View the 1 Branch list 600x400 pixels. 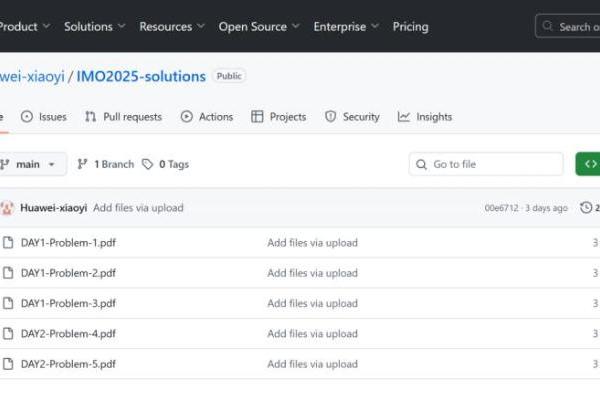pos(106,164)
